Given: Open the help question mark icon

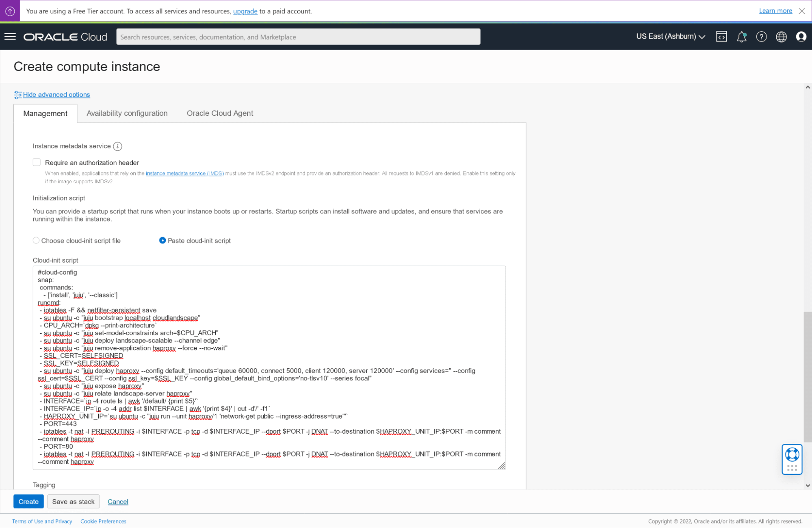Looking at the screenshot, I should [x=761, y=37].
